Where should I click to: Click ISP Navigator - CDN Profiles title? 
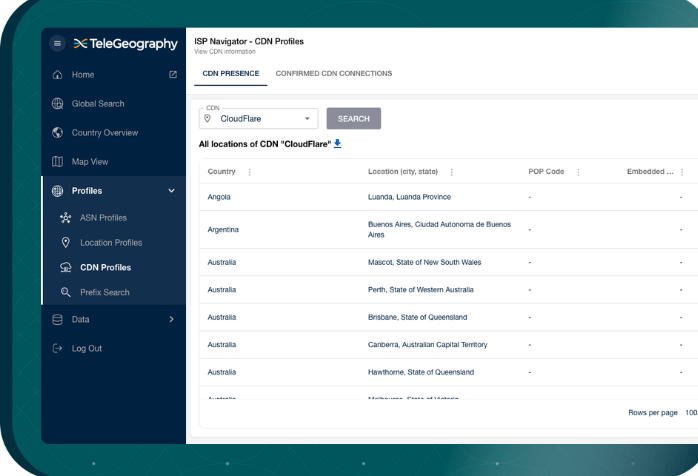(x=249, y=41)
